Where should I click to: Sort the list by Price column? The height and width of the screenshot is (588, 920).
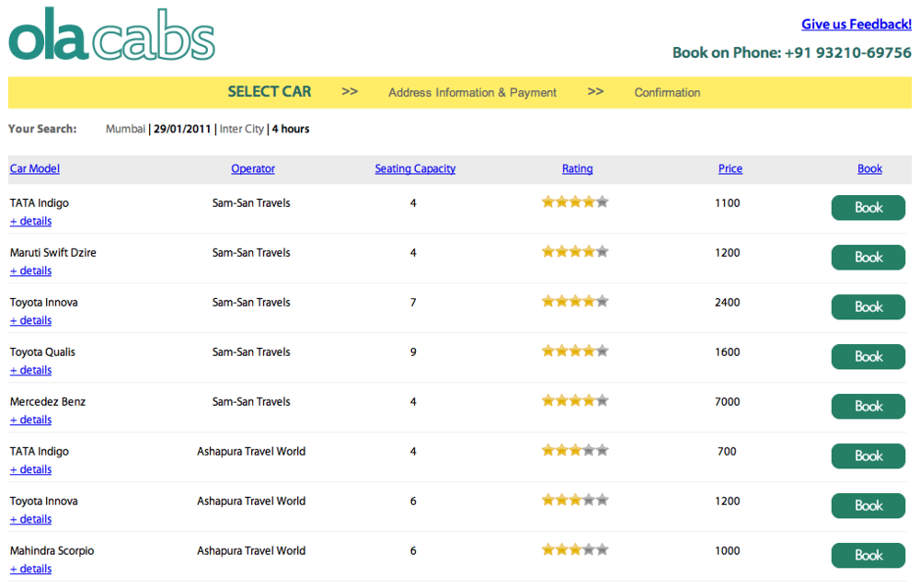coord(730,168)
